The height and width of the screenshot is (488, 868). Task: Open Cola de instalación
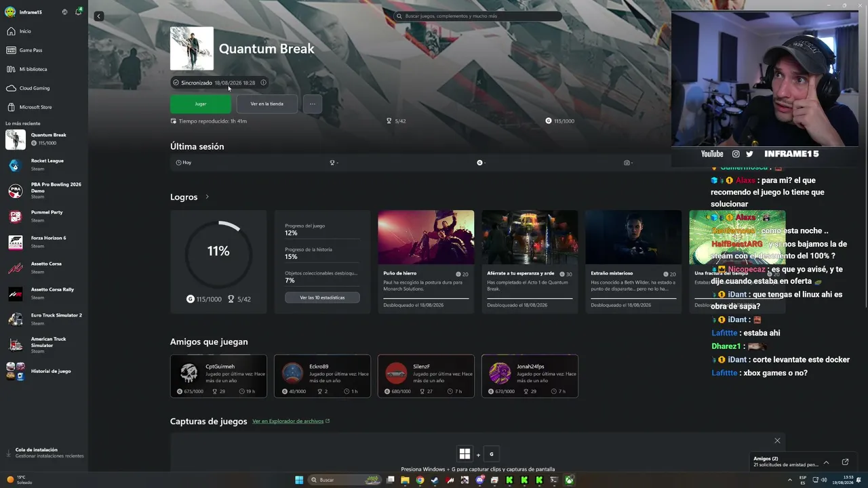tap(44, 453)
